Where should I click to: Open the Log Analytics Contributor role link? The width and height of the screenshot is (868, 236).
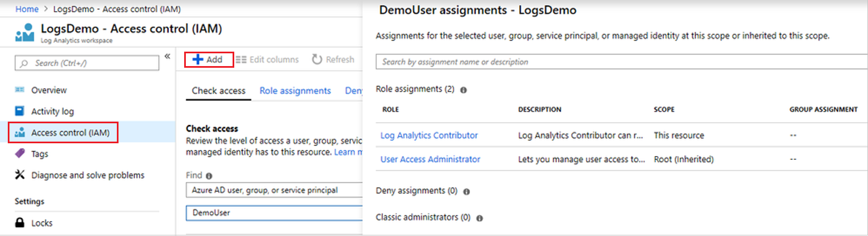tap(429, 135)
